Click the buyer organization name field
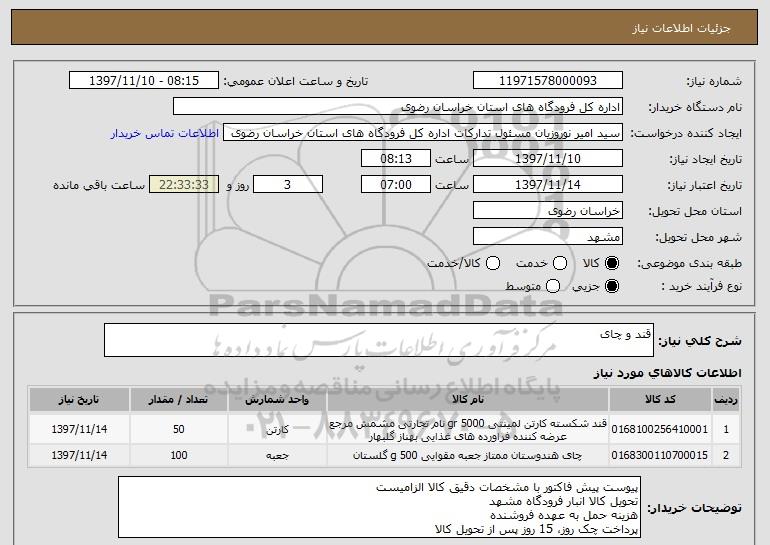Viewport: 770px width, 545px height. click(398, 107)
